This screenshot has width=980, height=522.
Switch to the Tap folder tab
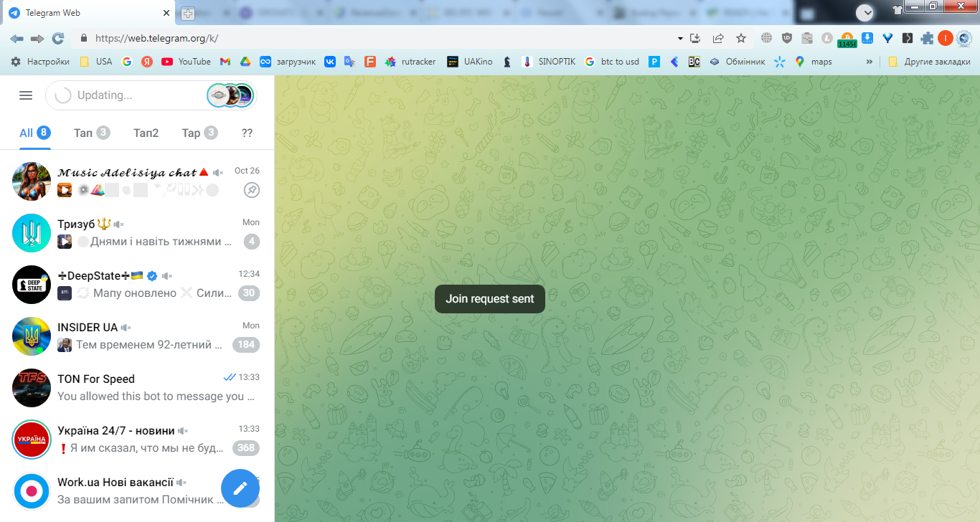[199, 133]
